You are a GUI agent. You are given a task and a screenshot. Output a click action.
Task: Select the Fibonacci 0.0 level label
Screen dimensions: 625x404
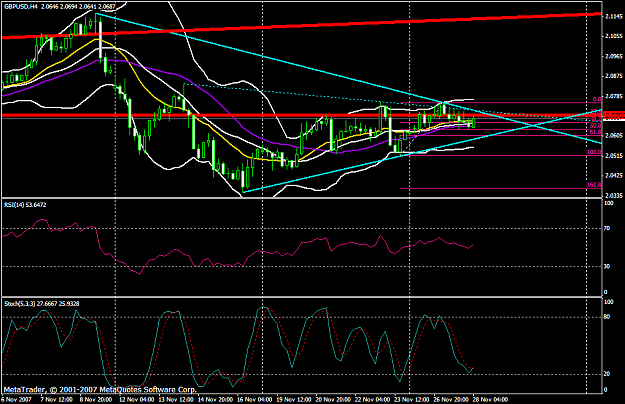tap(597, 99)
